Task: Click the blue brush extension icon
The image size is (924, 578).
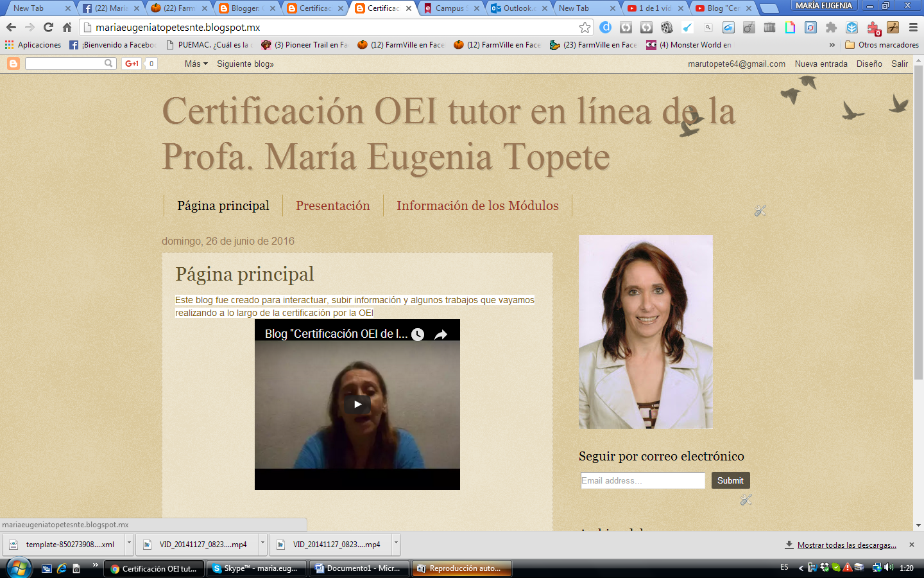Action: (687, 27)
